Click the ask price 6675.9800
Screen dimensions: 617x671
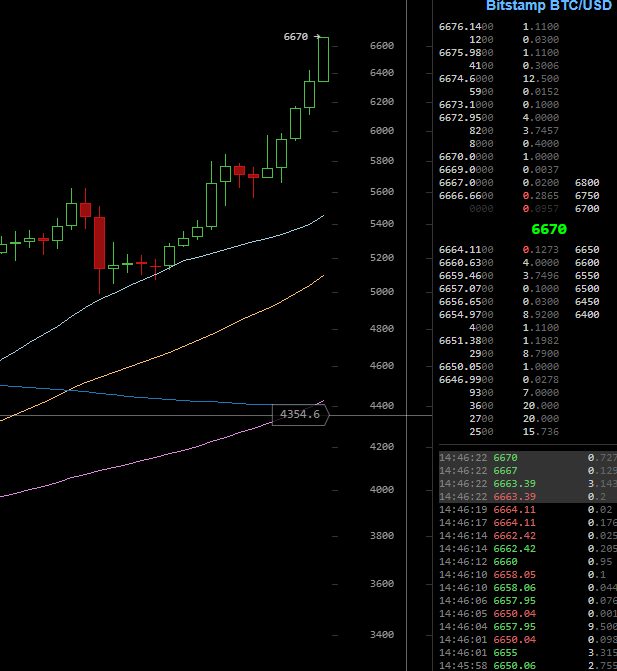pos(466,53)
